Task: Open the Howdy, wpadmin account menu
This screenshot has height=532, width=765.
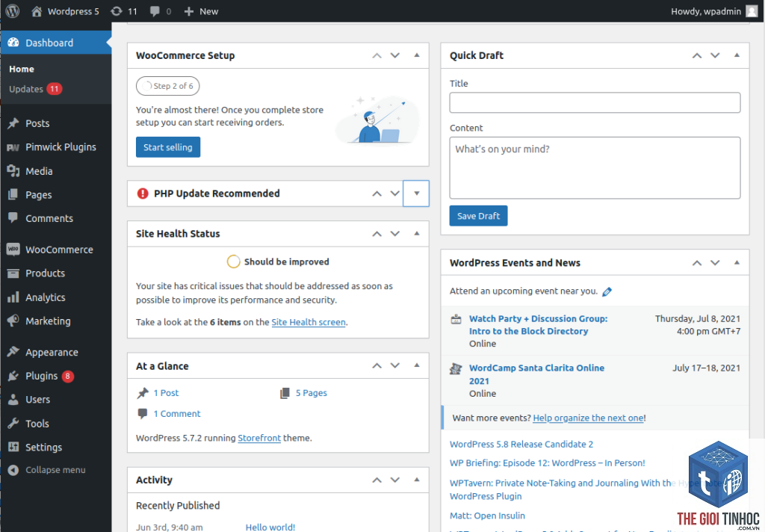Action: click(713, 11)
